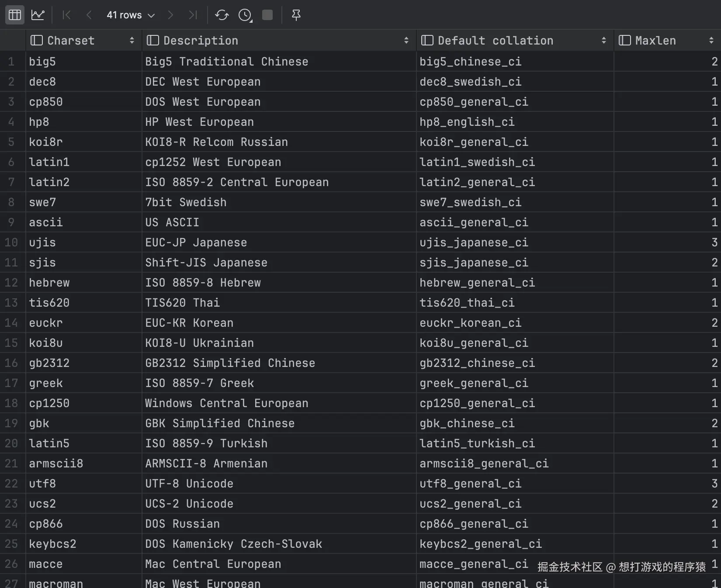Select the Description column header
The width and height of the screenshot is (721, 588).
point(201,41)
